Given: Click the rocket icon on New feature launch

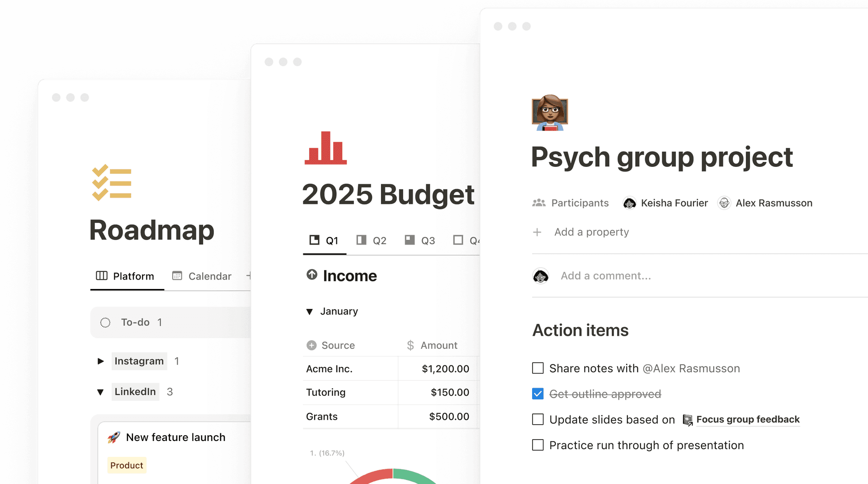Looking at the screenshot, I should point(114,437).
